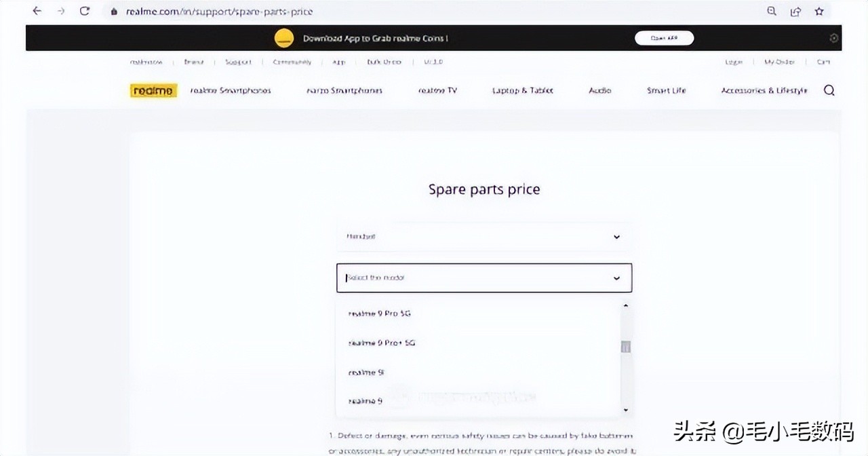868x456 pixels.
Task: Collapse the model dropdown using its chevron
Action: coord(616,278)
